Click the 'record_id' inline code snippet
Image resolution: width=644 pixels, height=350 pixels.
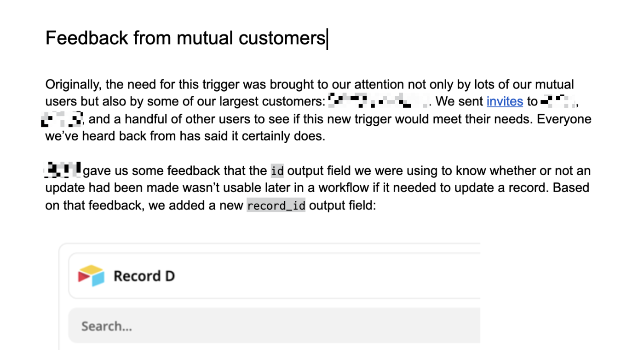tap(276, 205)
